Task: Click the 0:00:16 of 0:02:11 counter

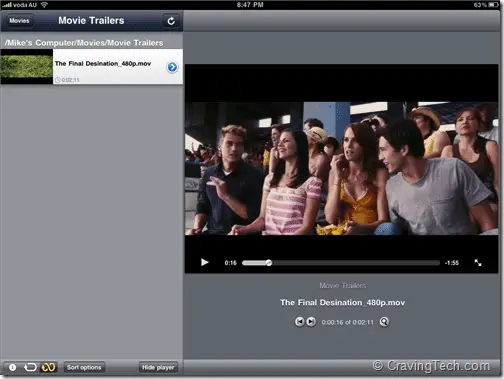Action: [x=347, y=322]
